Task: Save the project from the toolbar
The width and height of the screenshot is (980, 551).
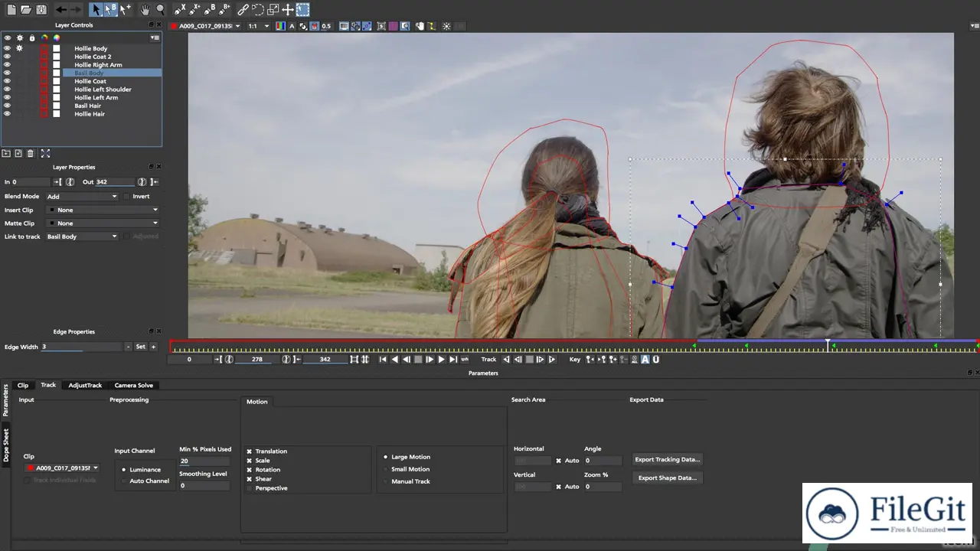Action: [x=41, y=10]
